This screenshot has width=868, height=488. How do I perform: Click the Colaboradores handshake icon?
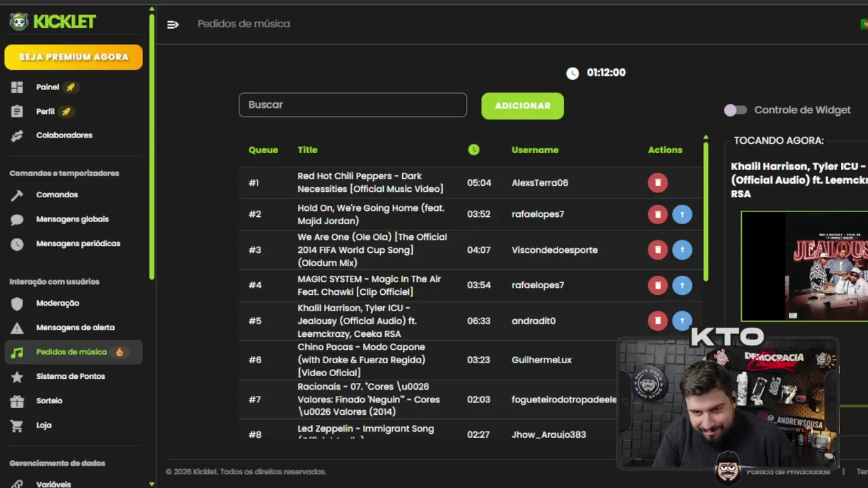(x=17, y=136)
